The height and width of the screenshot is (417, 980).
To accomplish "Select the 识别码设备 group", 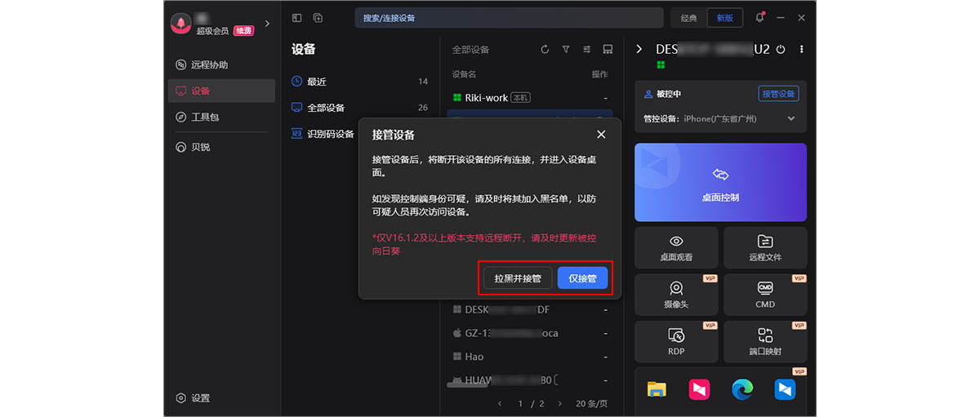I will (323, 134).
